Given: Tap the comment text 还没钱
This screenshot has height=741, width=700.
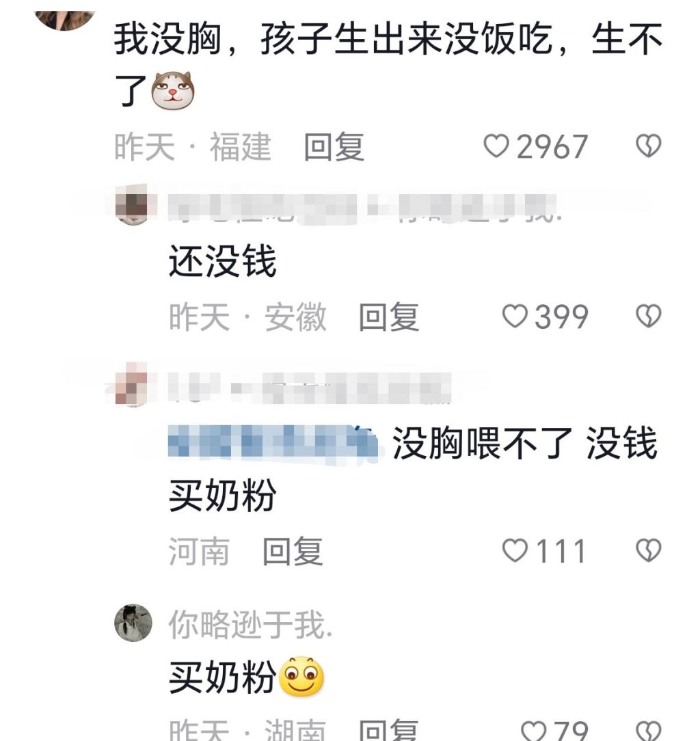Looking at the screenshot, I should 223,261.
